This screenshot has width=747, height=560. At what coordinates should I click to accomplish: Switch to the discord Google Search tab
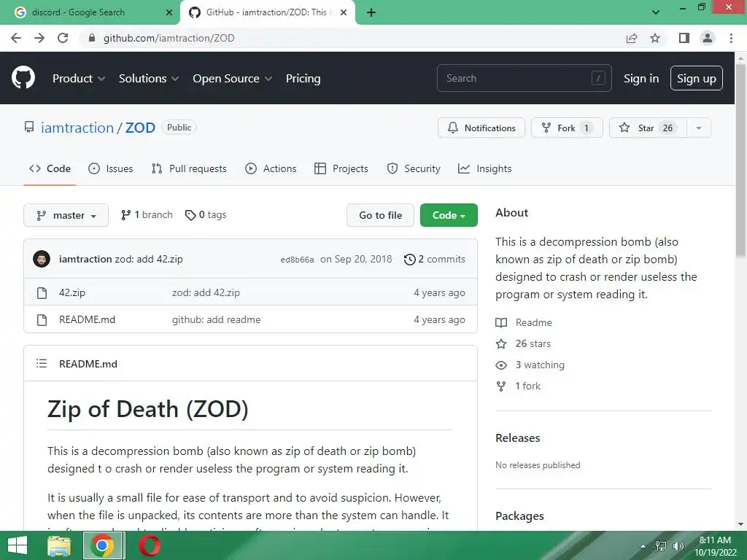point(90,12)
